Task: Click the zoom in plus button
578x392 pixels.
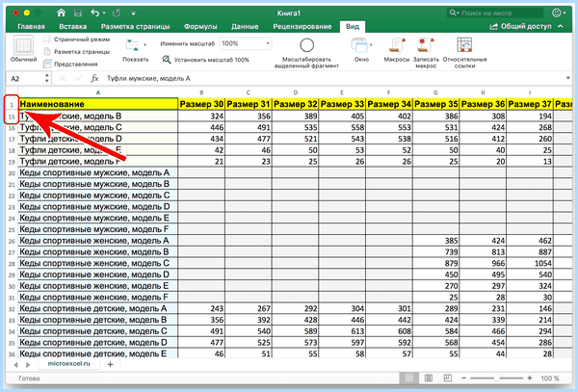Action: point(529,378)
